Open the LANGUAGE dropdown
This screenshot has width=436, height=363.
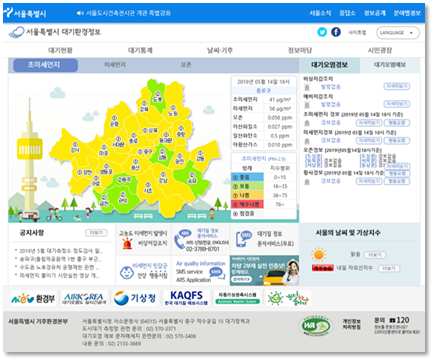point(398,33)
